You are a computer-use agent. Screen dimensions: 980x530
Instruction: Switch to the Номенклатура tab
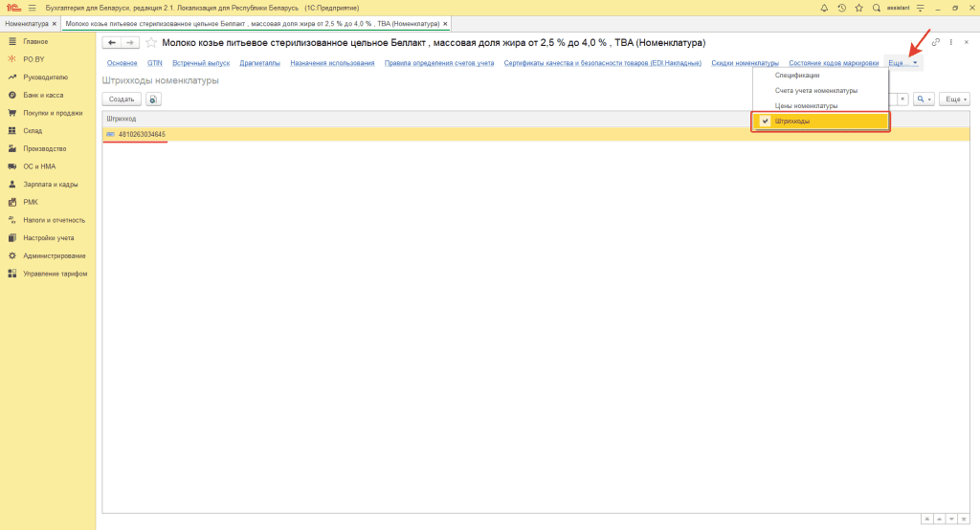click(x=26, y=24)
